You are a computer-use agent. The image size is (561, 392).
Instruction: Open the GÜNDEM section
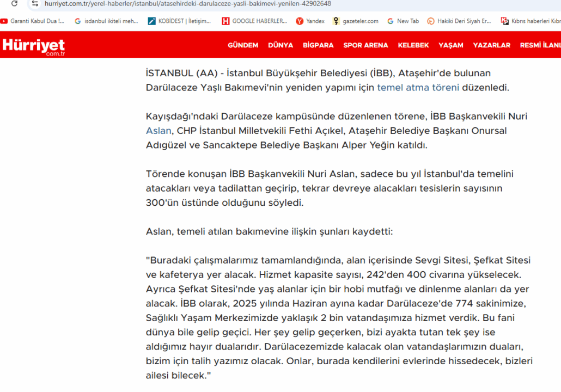tap(243, 45)
